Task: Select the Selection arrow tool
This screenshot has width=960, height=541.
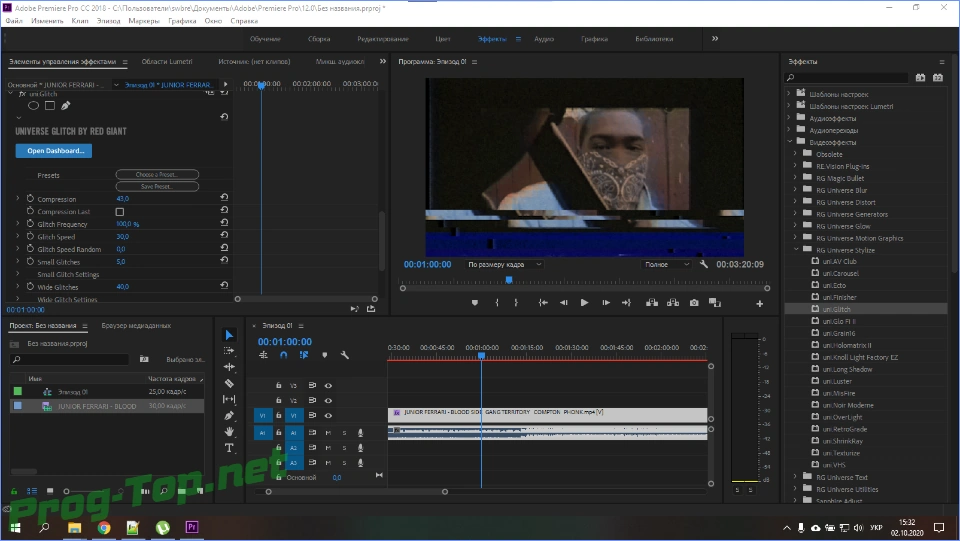Action: pos(229,335)
